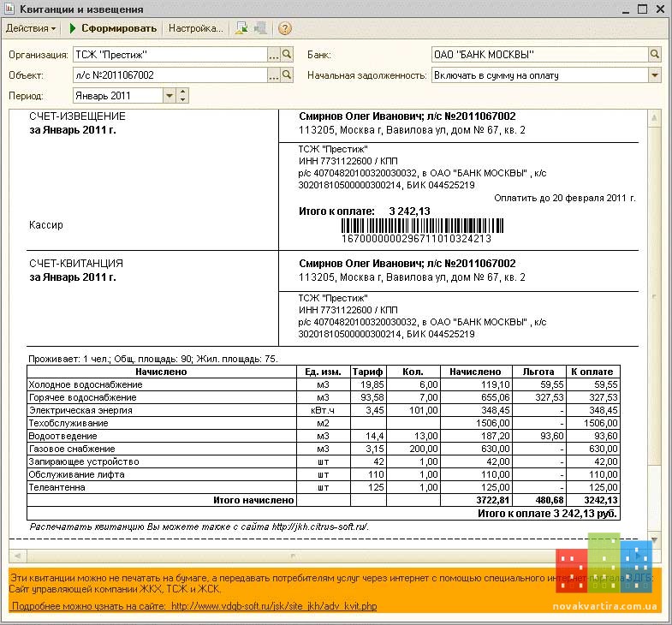Click the Льгота total 480,68 cell
Image resolution: width=672 pixels, height=625 pixels.
(x=539, y=500)
